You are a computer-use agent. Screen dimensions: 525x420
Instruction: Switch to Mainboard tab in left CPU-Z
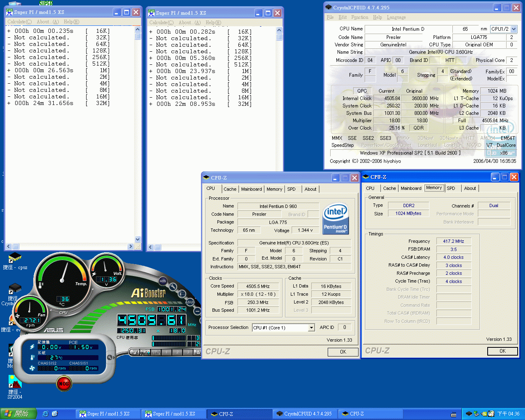(x=251, y=189)
